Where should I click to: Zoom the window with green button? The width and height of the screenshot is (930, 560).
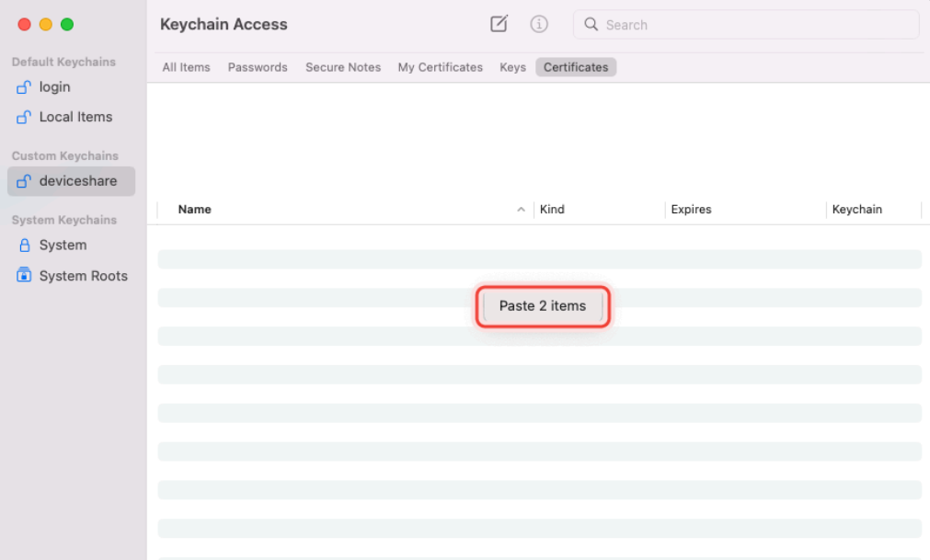67,24
